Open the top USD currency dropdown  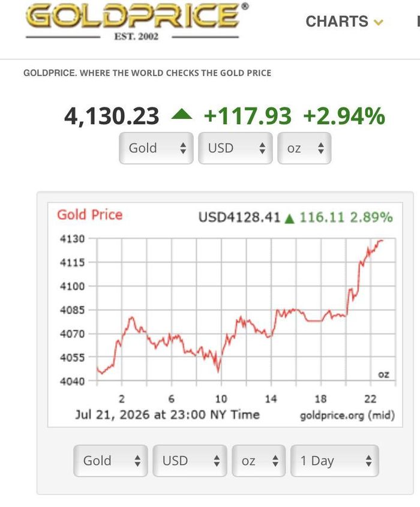click(235, 148)
